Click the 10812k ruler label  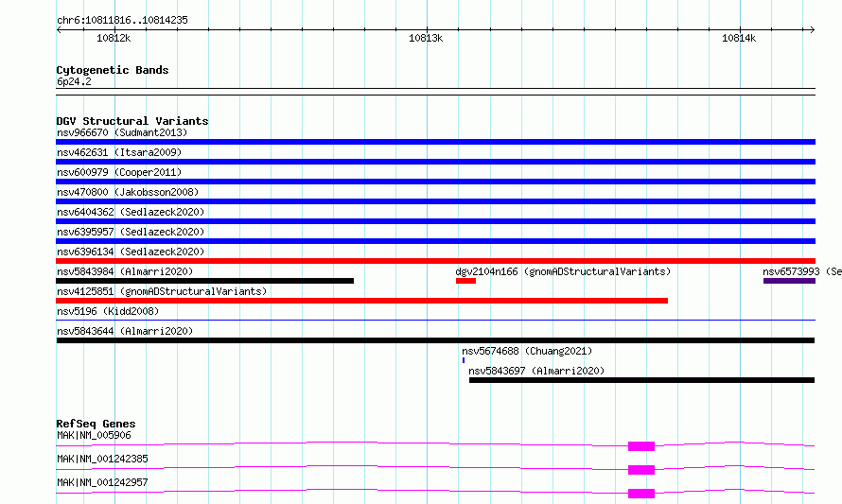click(114, 38)
